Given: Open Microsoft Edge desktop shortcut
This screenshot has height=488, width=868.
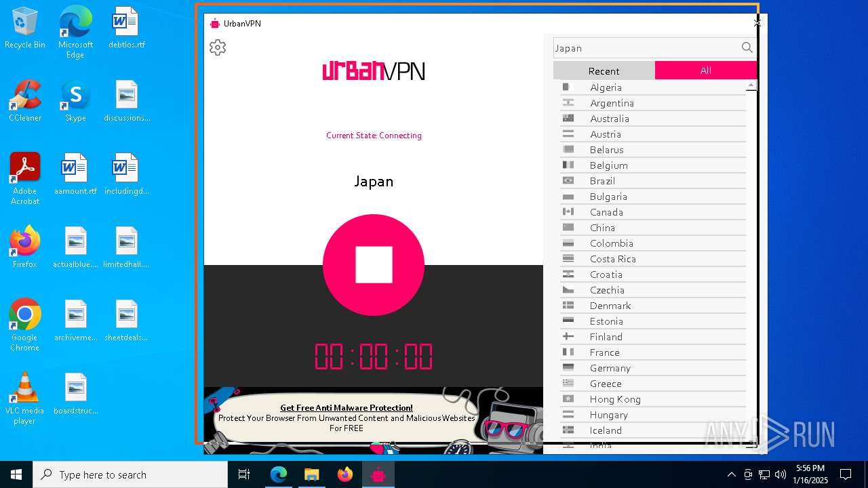Looking at the screenshot, I should pyautogui.click(x=75, y=33).
